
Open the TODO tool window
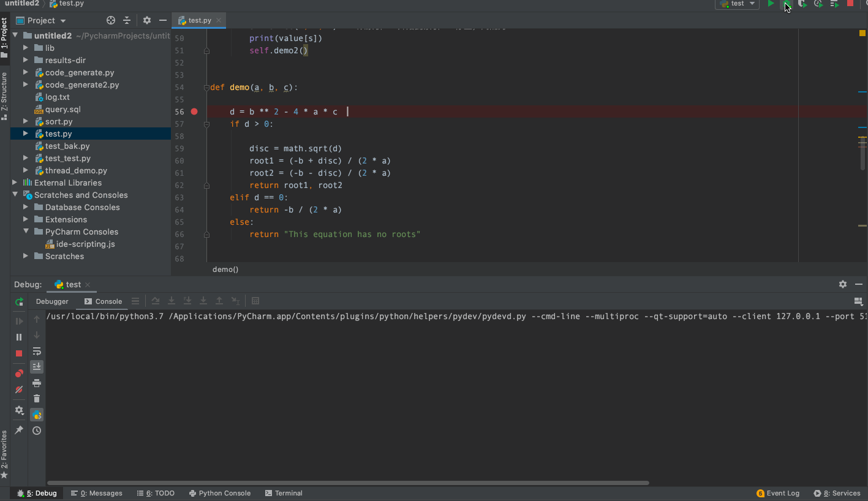(x=156, y=493)
